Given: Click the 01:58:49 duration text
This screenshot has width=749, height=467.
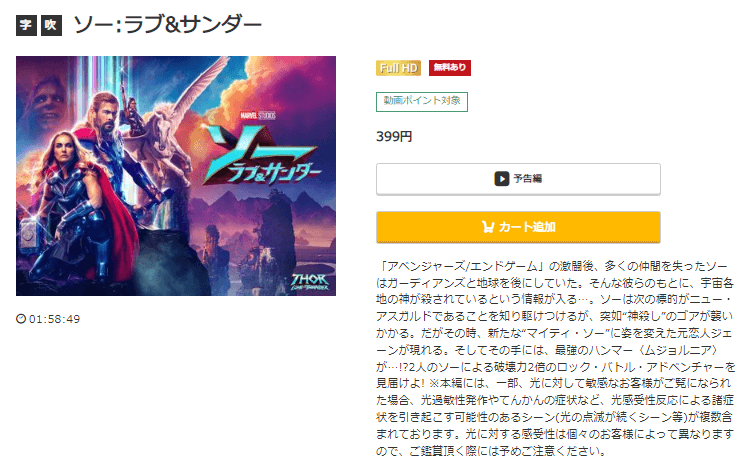Looking at the screenshot, I should (x=54, y=319).
